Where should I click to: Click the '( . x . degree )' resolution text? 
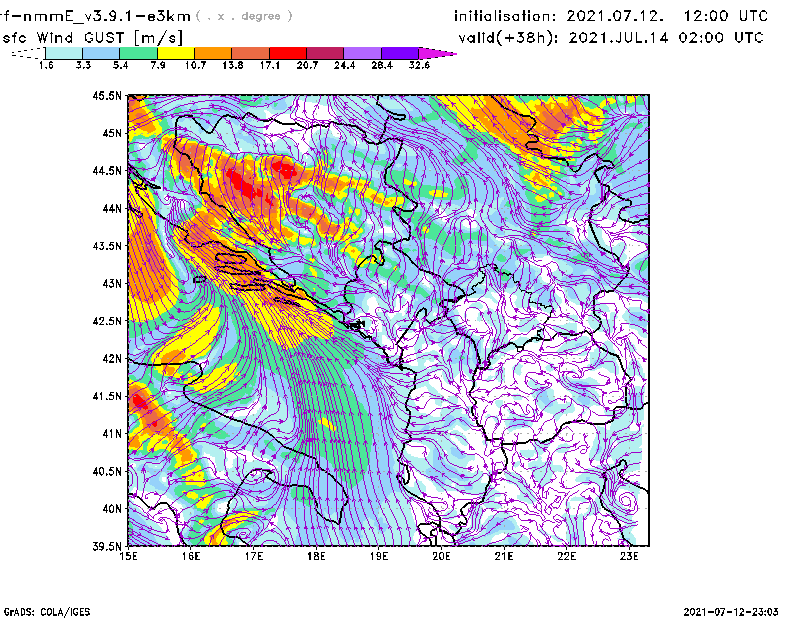pyautogui.click(x=244, y=16)
